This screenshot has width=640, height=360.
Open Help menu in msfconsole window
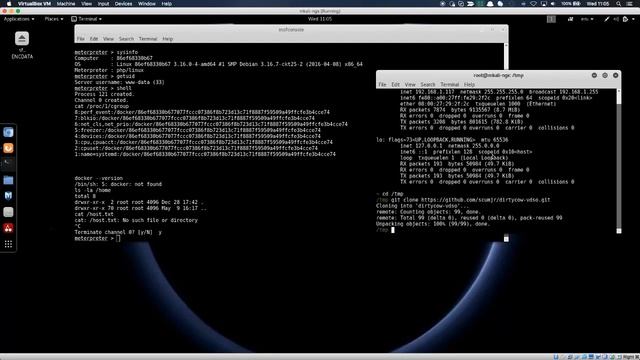coord(168,39)
